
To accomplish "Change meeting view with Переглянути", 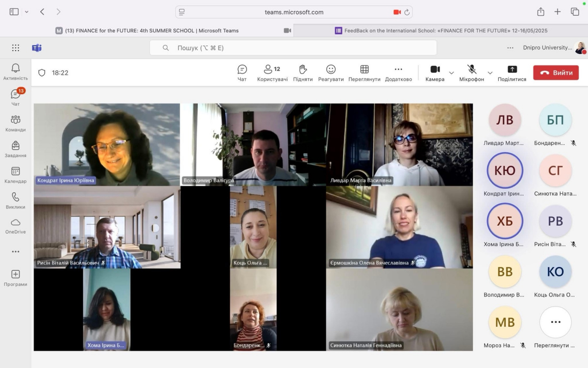I will [364, 73].
